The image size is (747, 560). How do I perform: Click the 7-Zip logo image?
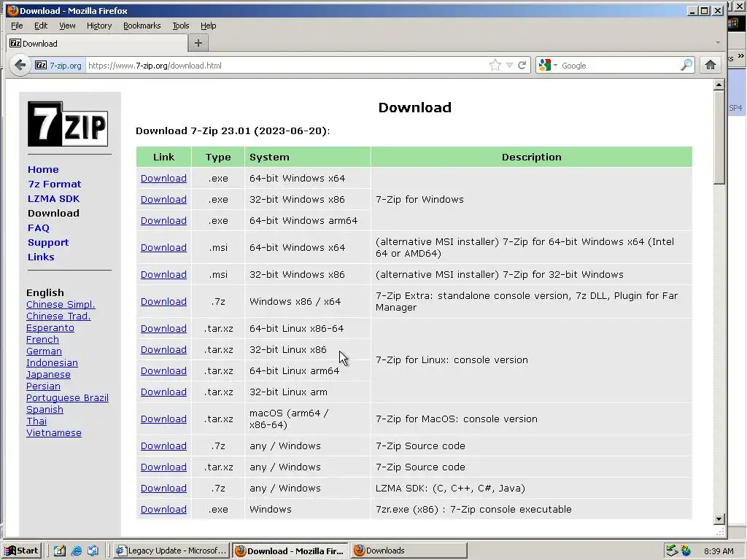[68, 124]
